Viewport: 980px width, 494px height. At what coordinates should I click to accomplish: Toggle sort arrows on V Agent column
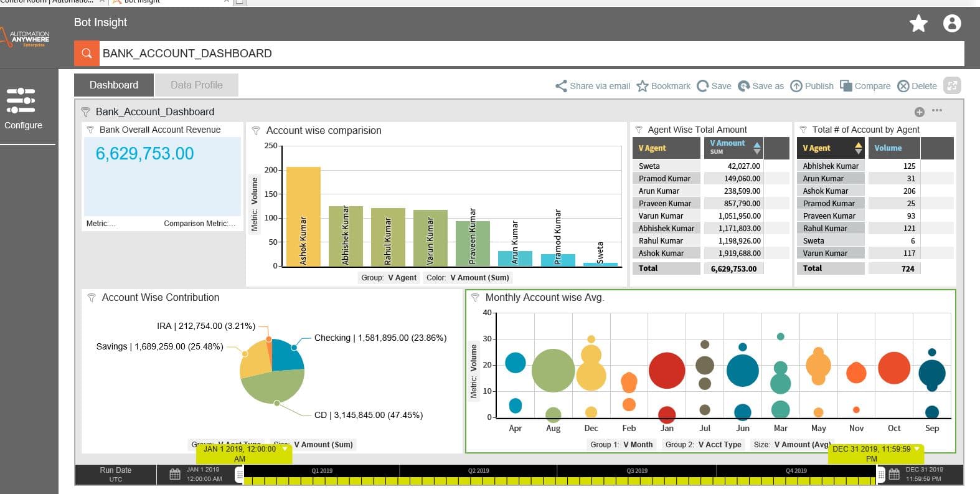(859, 148)
